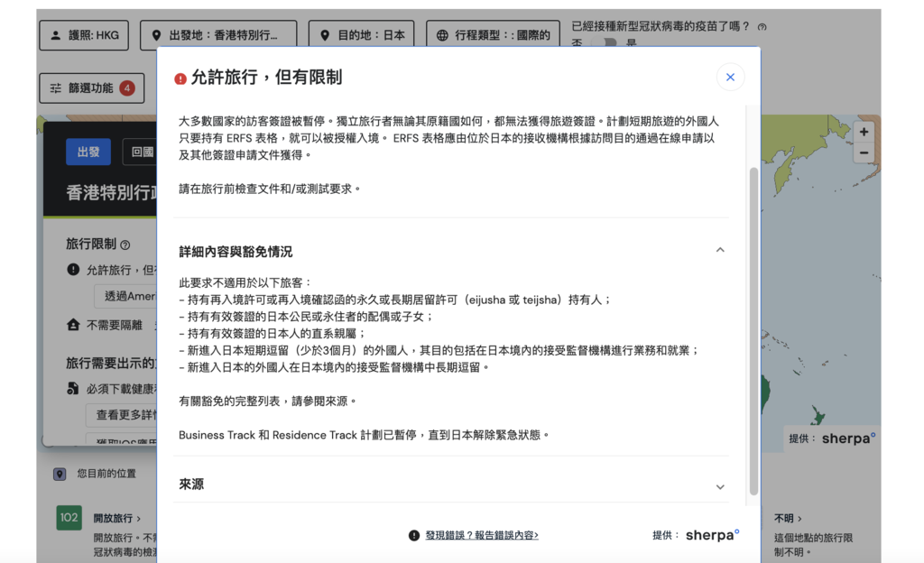Open the 不明 category link
This screenshot has height=563, width=924.
tap(788, 519)
